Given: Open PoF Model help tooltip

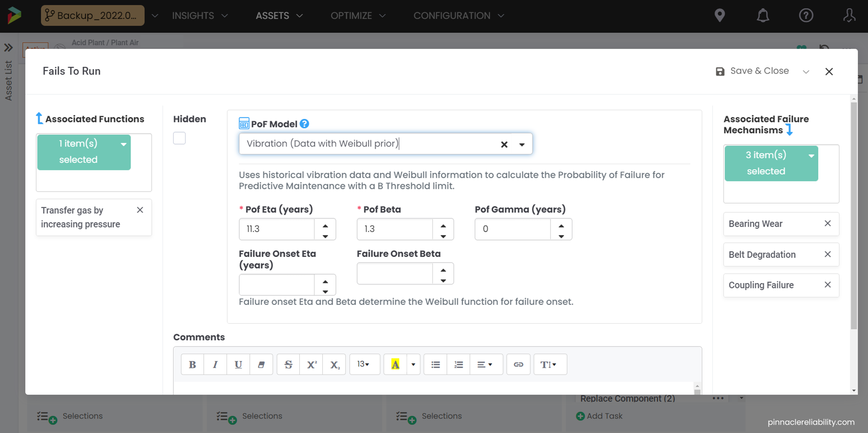Looking at the screenshot, I should point(304,123).
